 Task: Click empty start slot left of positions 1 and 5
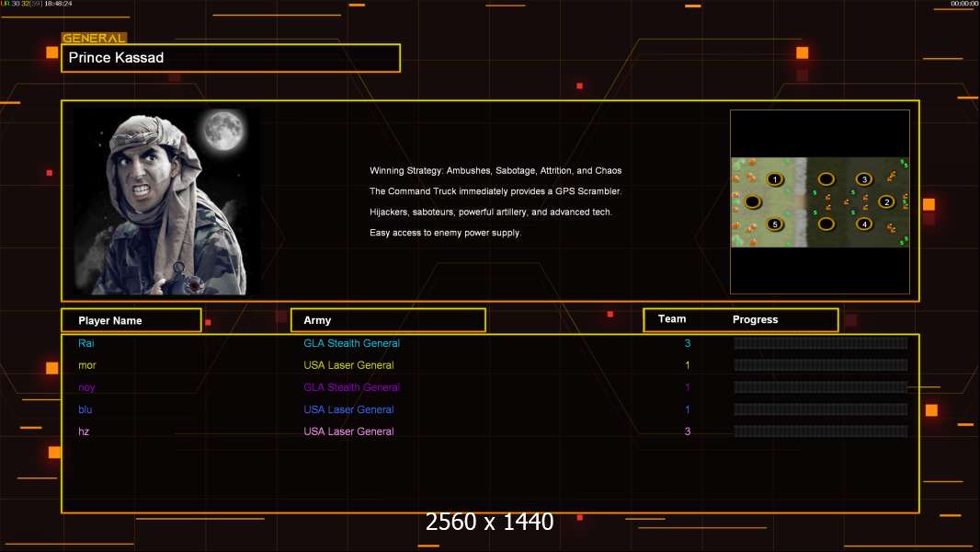tap(753, 201)
